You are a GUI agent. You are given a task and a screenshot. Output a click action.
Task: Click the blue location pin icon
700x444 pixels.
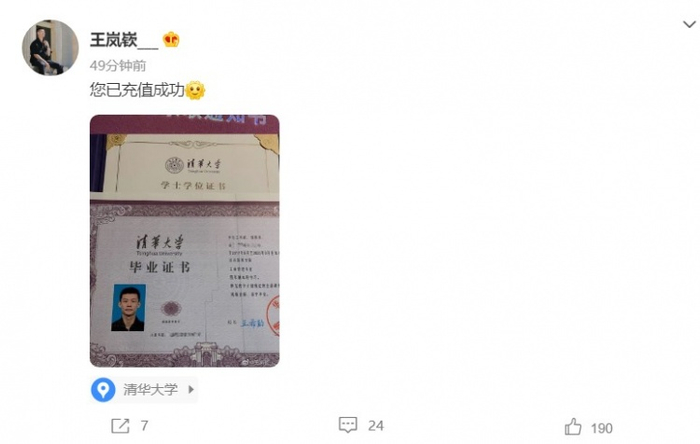click(103, 390)
